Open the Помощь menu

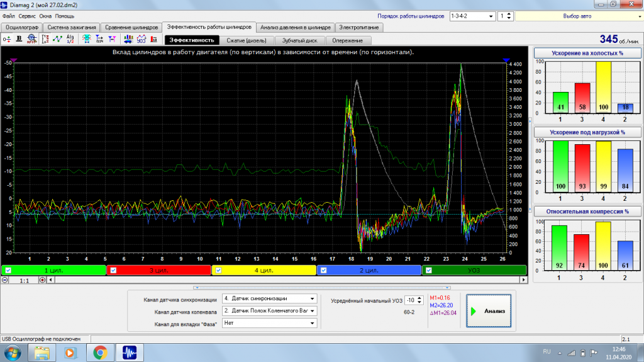pyautogui.click(x=65, y=16)
